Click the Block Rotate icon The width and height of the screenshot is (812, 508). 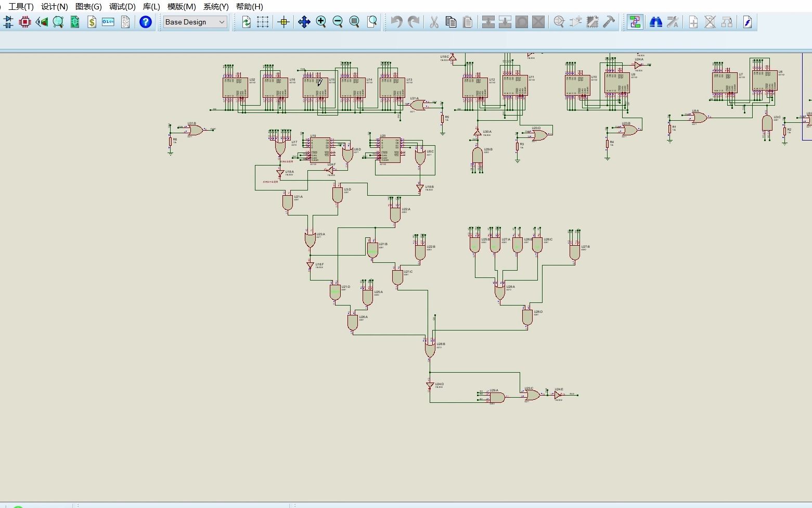[522, 22]
